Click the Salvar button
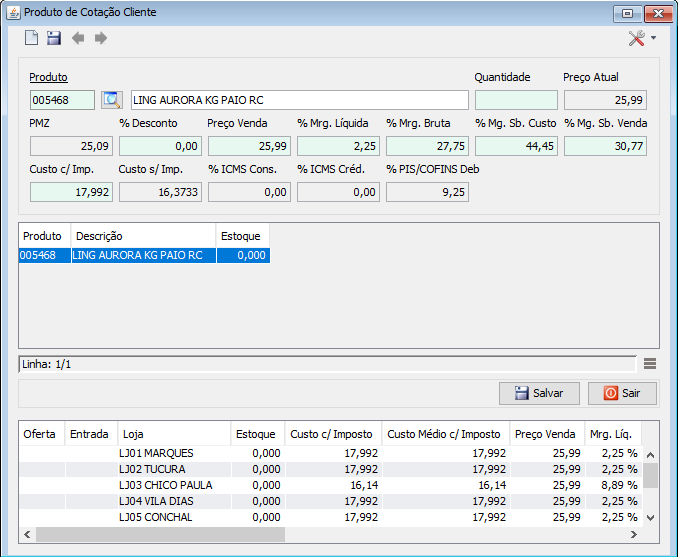Screen dimensions: 678x557 tap(539, 393)
